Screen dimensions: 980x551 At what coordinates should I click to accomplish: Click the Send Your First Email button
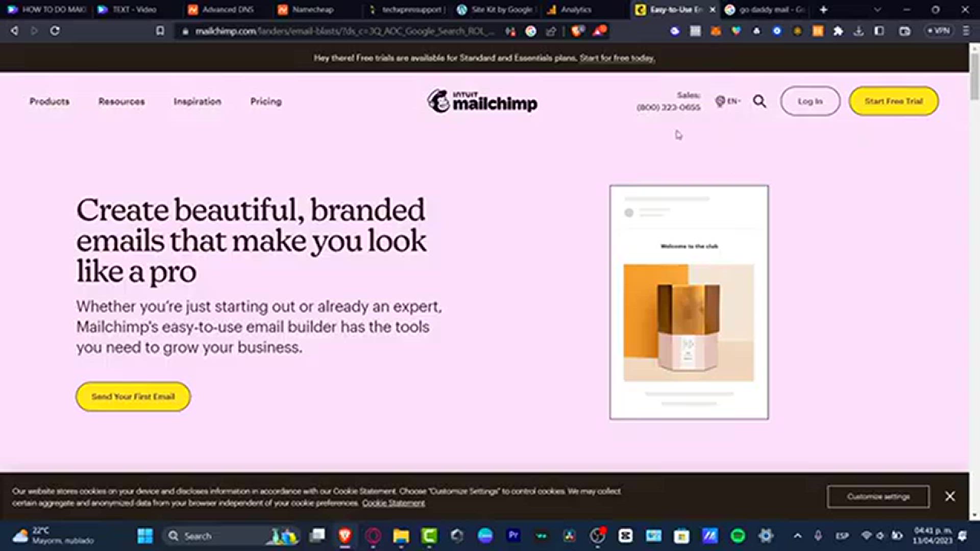(x=133, y=396)
